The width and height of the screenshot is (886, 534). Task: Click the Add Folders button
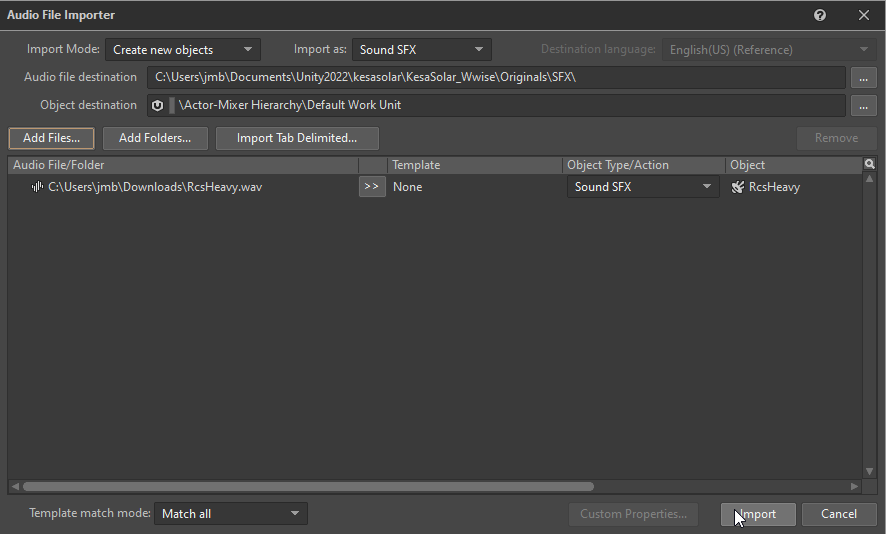click(x=155, y=138)
